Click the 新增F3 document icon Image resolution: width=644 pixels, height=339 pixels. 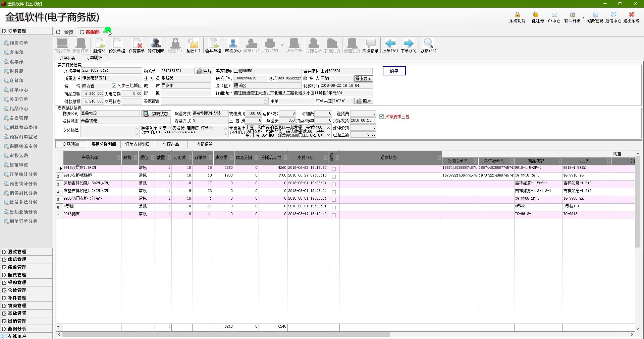point(99,43)
